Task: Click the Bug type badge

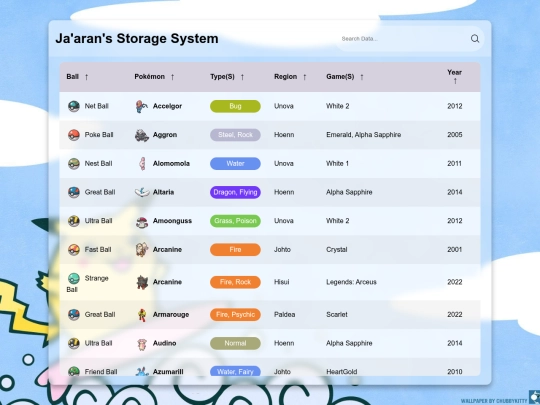Action: [235, 106]
